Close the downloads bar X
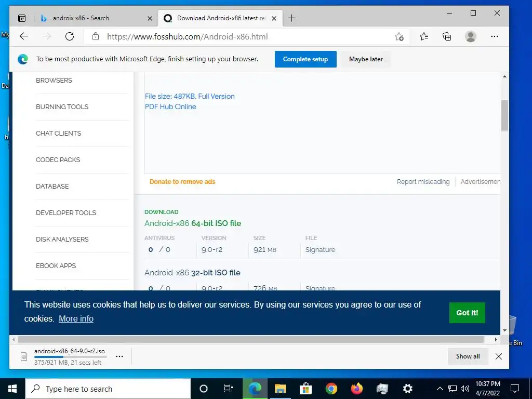 point(498,356)
